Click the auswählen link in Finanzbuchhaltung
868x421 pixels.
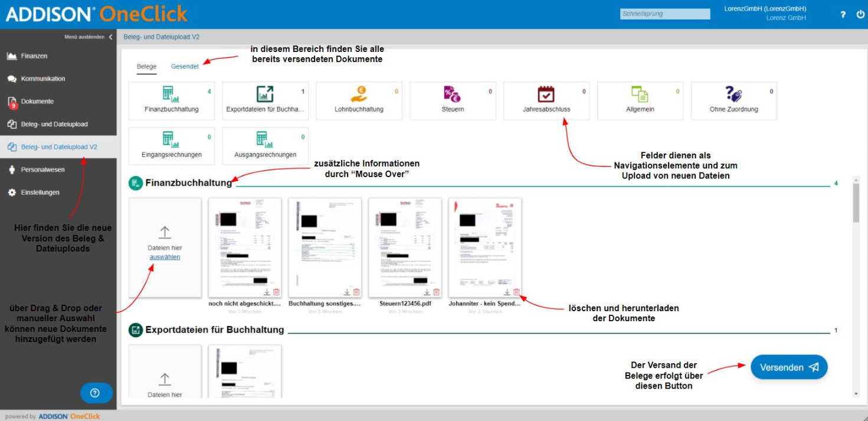click(x=165, y=257)
